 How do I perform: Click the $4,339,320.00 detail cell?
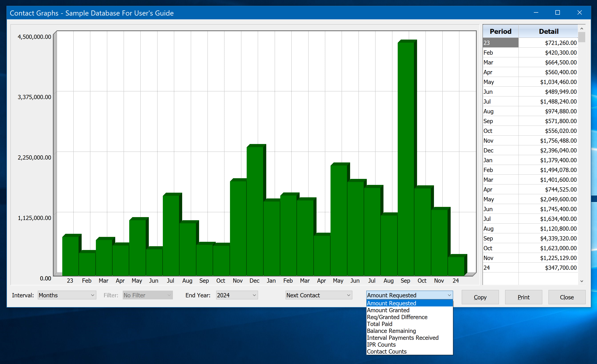click(x=548, y=238)
